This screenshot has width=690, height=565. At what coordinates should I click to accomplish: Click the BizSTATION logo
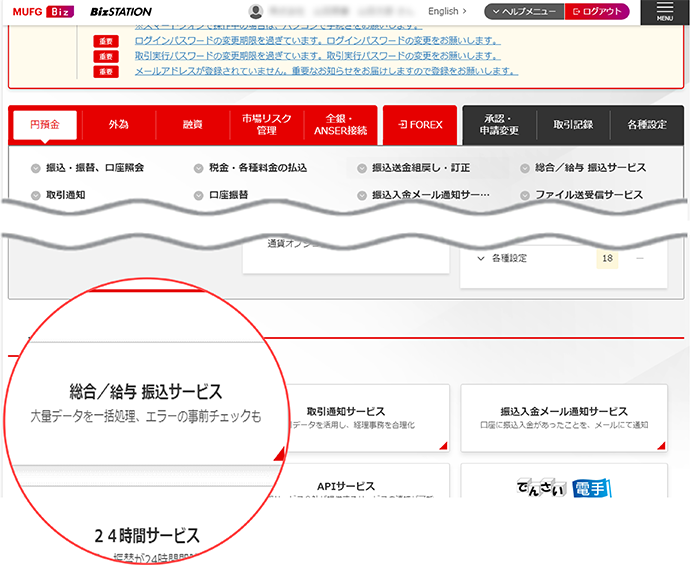[121, 12]
